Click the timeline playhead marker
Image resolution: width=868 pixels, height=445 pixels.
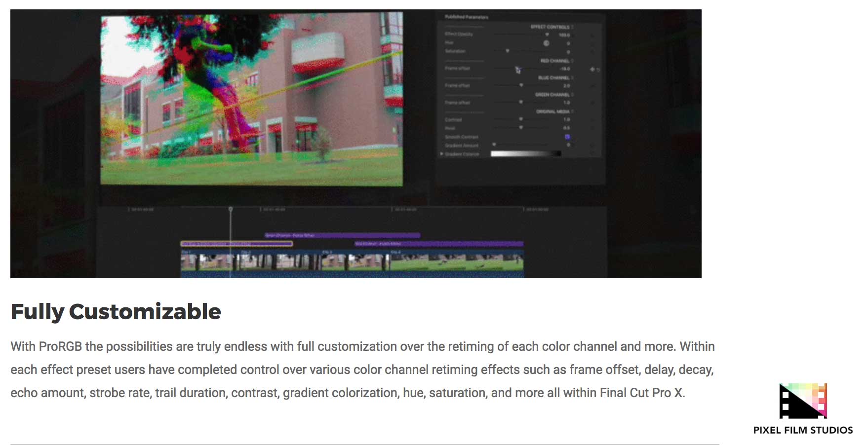pyautogui.click(x=231, y=210)
